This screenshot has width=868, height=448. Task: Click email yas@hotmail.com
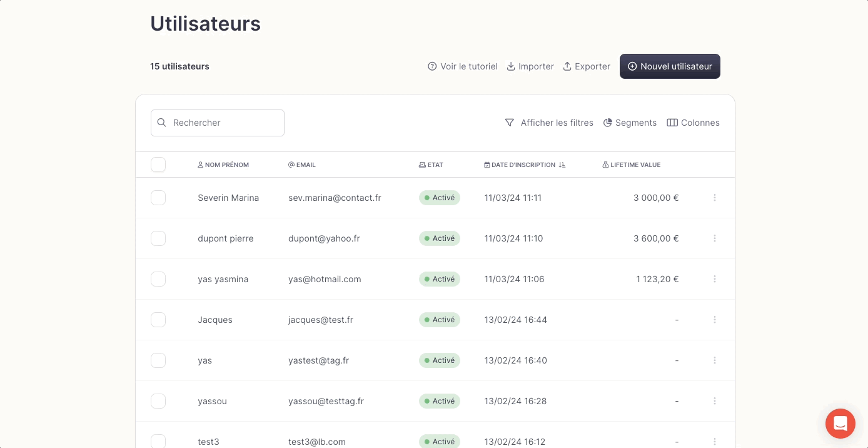point(325,279)
